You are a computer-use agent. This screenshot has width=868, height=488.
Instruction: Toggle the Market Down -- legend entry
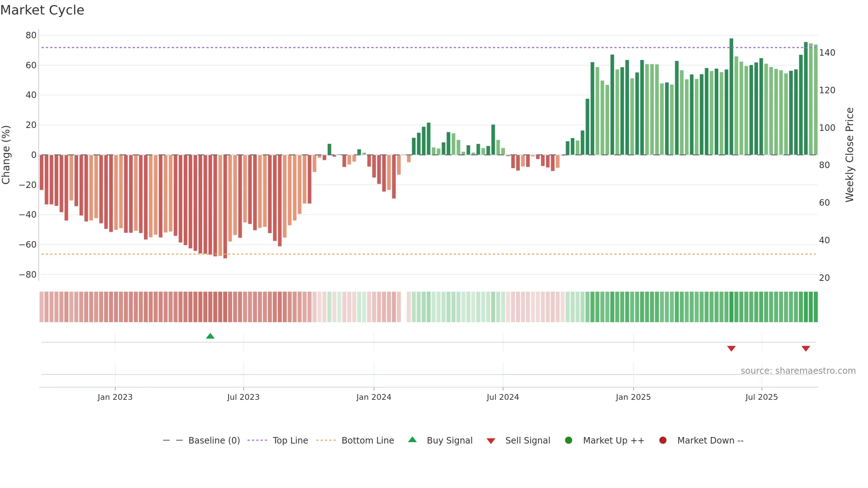[x=701, y=440]
